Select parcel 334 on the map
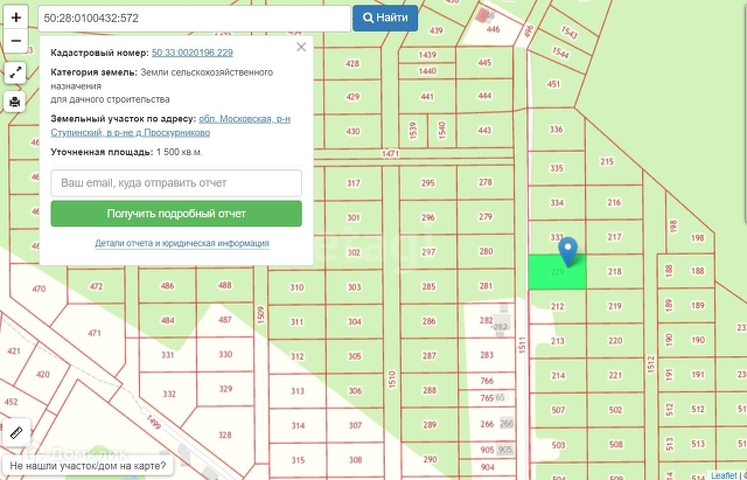This screenshot has height=480, width=747. 557,203
